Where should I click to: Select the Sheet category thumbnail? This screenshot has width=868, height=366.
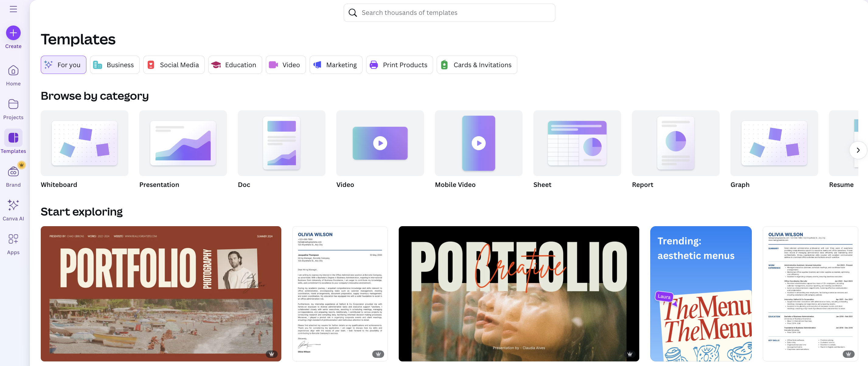[x=577, y=143]
